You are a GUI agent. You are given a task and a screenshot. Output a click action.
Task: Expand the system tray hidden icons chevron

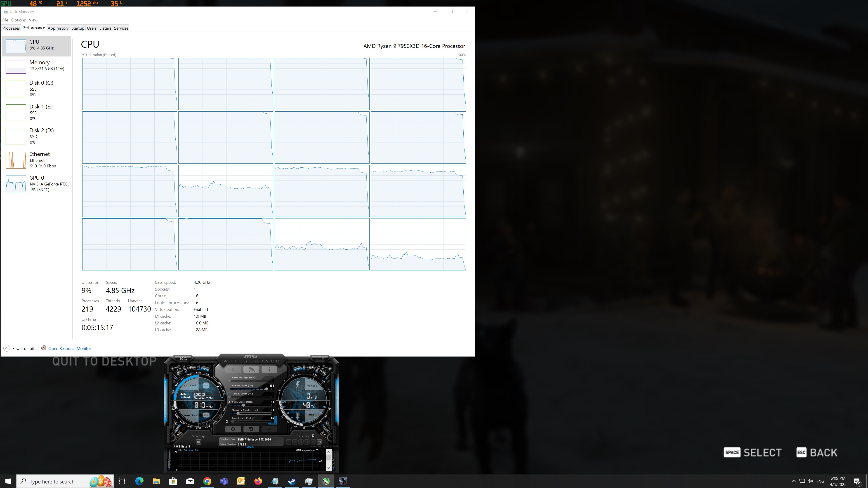click(x=794, y=481)
